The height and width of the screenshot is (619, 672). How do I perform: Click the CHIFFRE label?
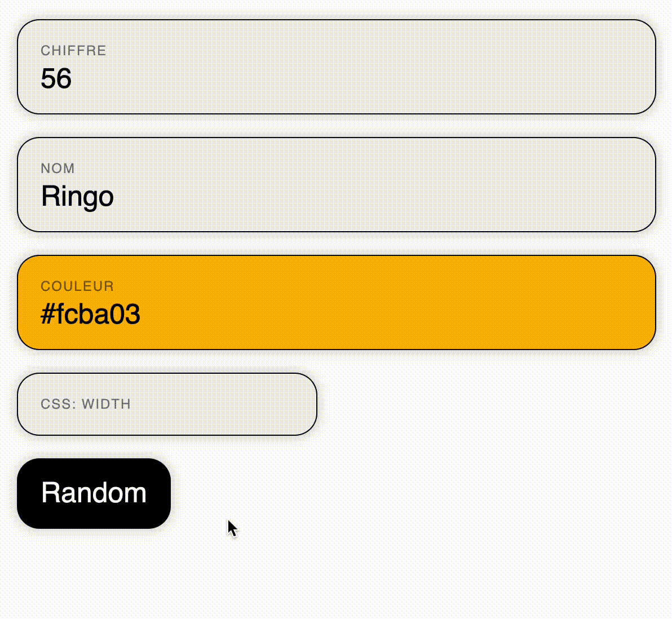coord(73,51)
